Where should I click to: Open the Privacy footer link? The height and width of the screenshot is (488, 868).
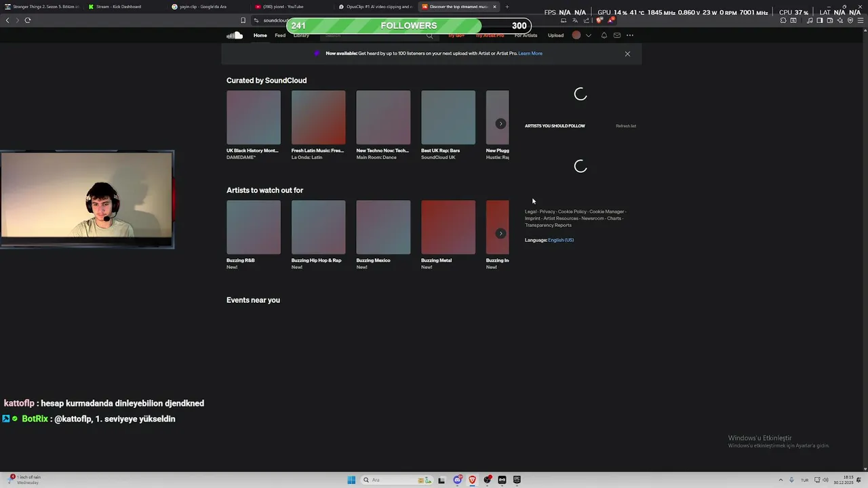tap(547, 211)
